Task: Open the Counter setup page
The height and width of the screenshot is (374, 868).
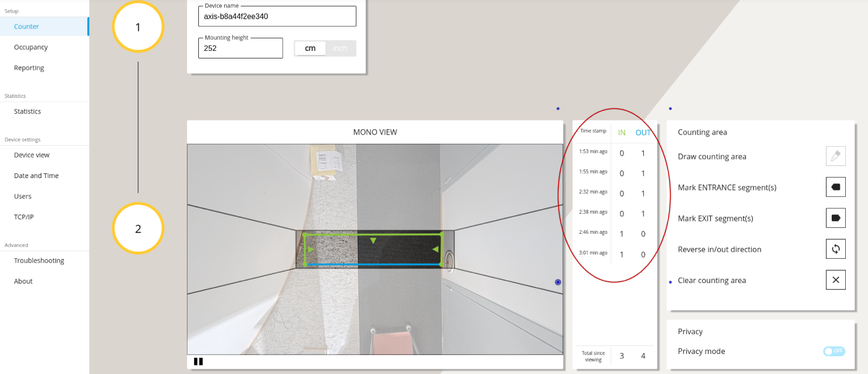Action: click(44, 27)
